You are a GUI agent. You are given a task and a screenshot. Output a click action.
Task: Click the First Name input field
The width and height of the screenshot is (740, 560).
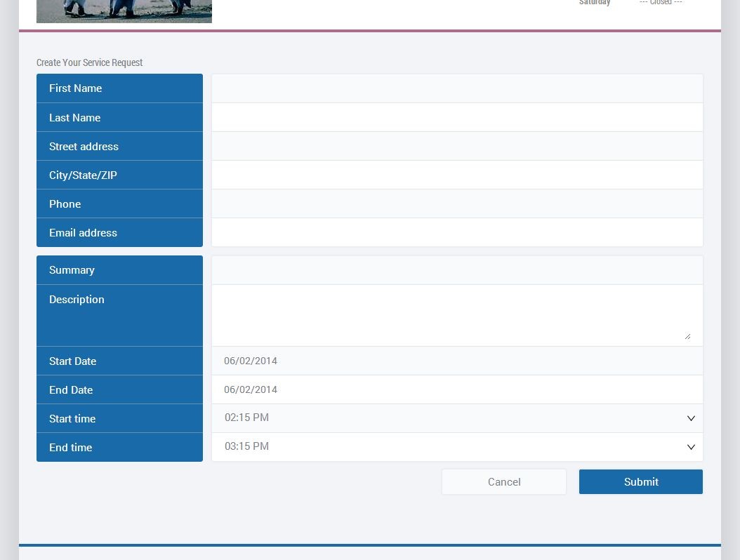click(457, 88)
